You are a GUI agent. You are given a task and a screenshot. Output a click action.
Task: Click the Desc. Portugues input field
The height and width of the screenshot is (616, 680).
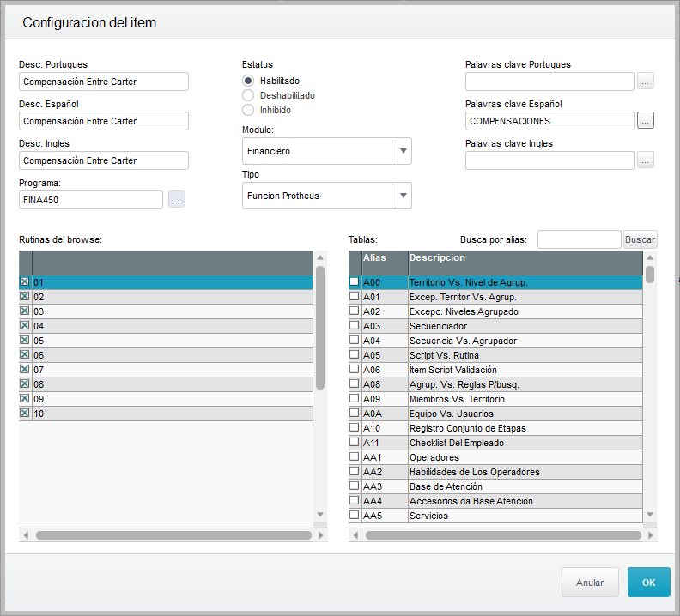click(104, 82)
